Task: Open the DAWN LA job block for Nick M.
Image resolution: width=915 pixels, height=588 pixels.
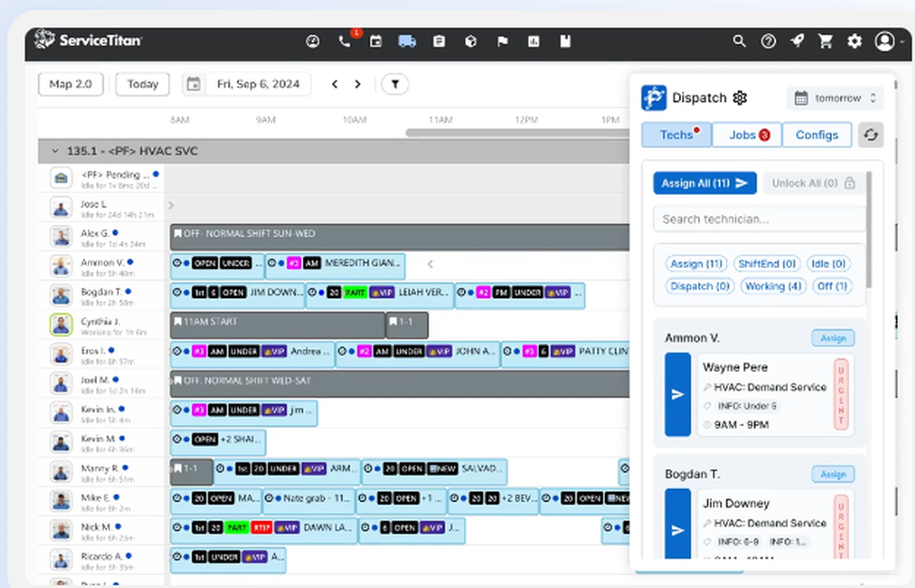Action: [264, 530]
